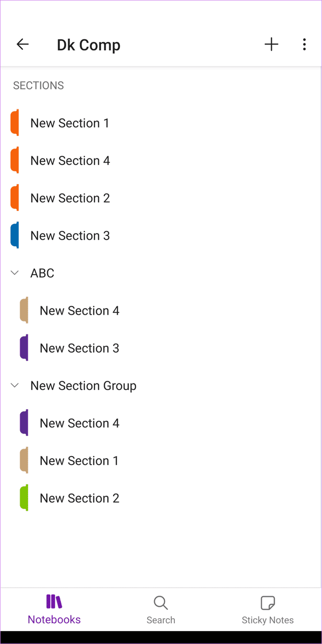Tap the blue New Section 3 tab icon
The width and height of the screenshot is (322, 644).
(15, 235)
